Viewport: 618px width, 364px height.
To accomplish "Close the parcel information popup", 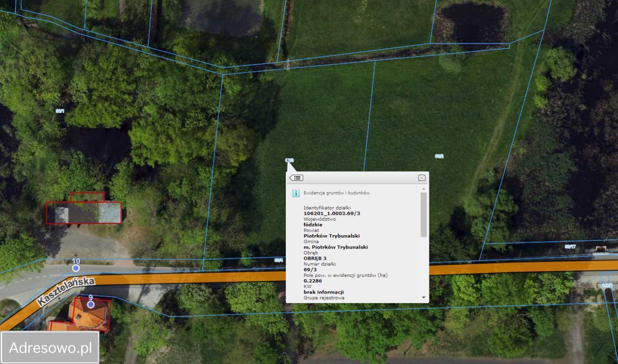I will click(422, 178).
